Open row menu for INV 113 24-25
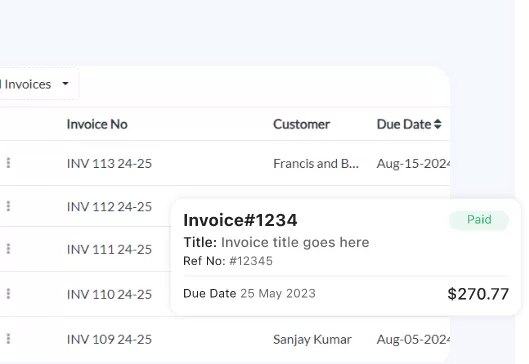 [x=8, y=163]
